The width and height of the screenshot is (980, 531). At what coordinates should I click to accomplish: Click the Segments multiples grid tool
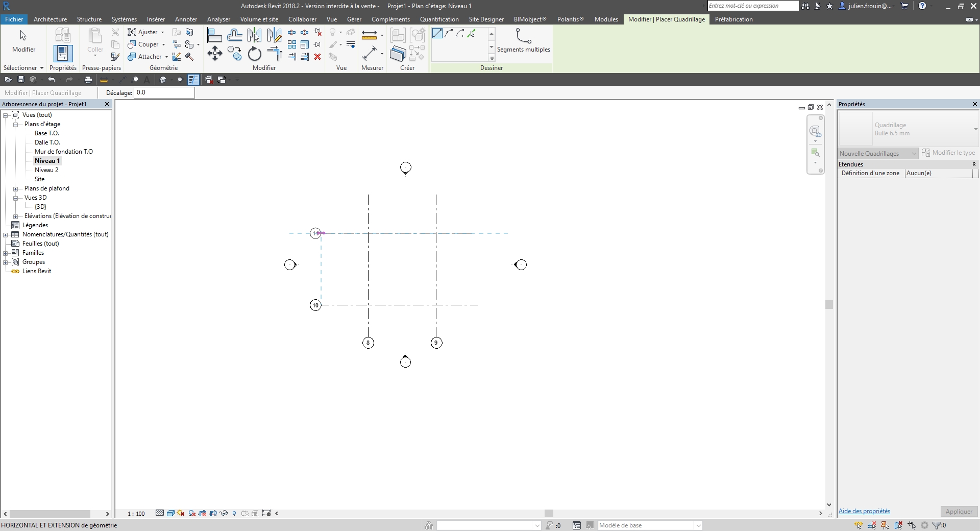[x=523, y=40]
